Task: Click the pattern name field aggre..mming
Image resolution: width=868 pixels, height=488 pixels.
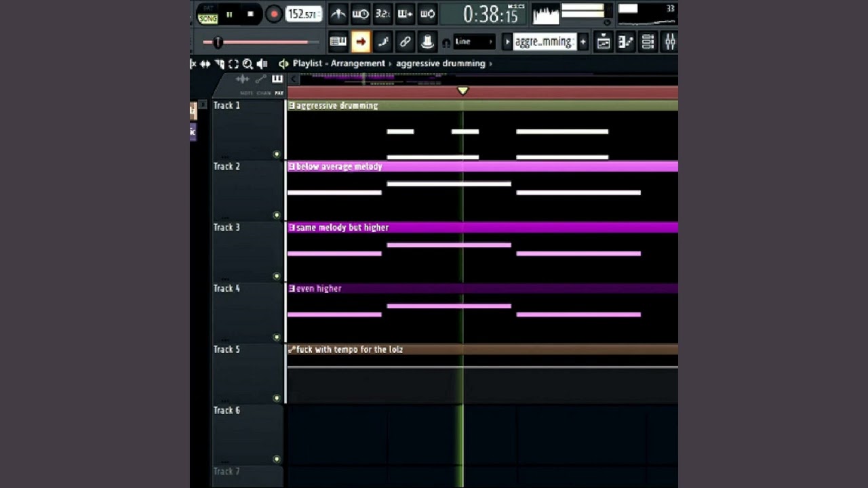Action: click(545, 42)
